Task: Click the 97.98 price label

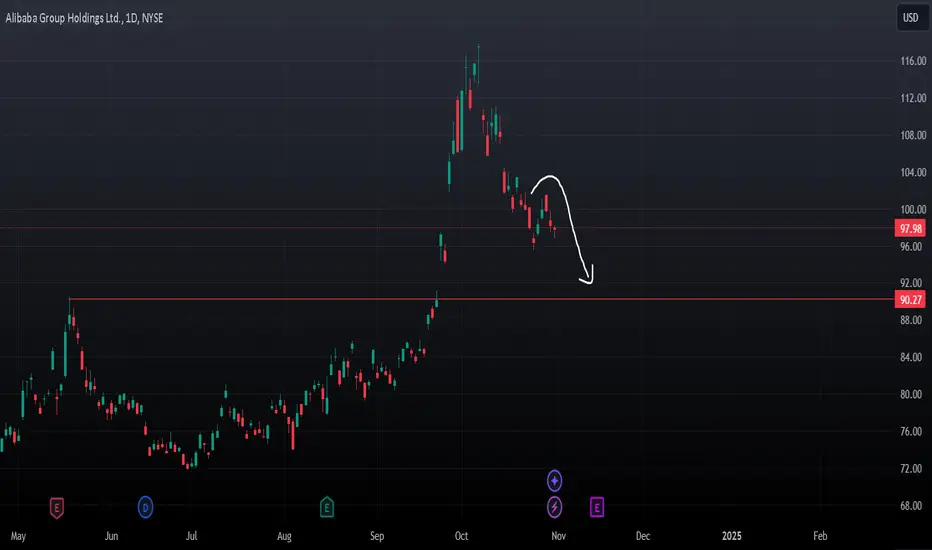Action: (910, 228)
